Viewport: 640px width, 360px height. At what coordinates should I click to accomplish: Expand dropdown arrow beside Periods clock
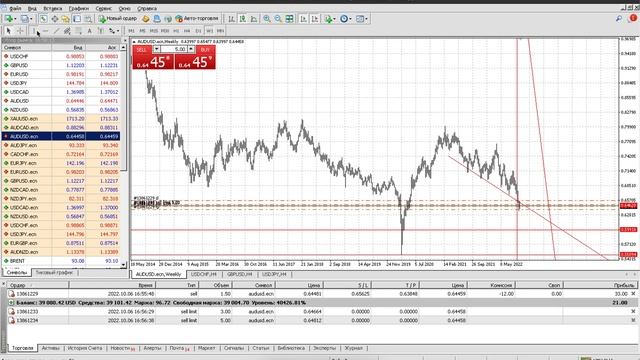351,19
